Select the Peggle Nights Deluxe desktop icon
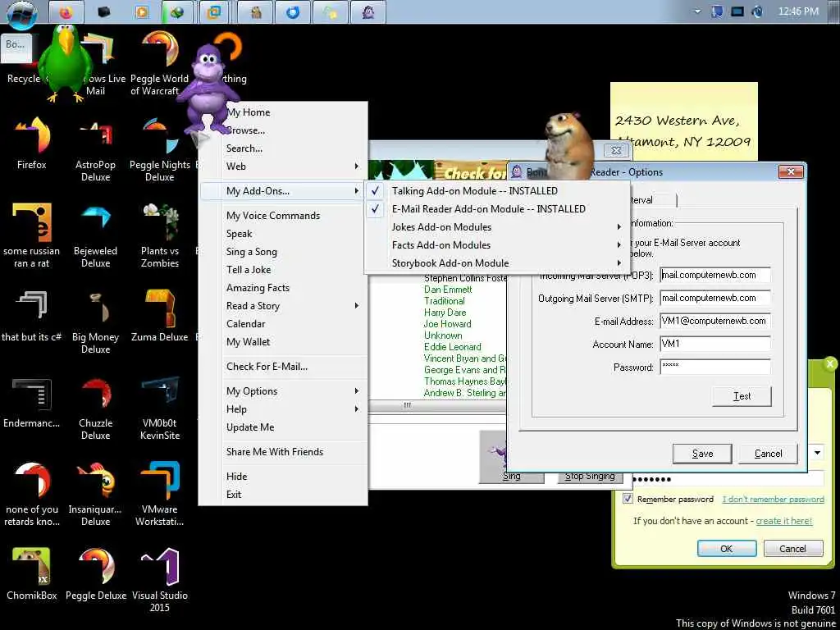The height and width of the screenshot is (630, 840). tap(160, 150)
